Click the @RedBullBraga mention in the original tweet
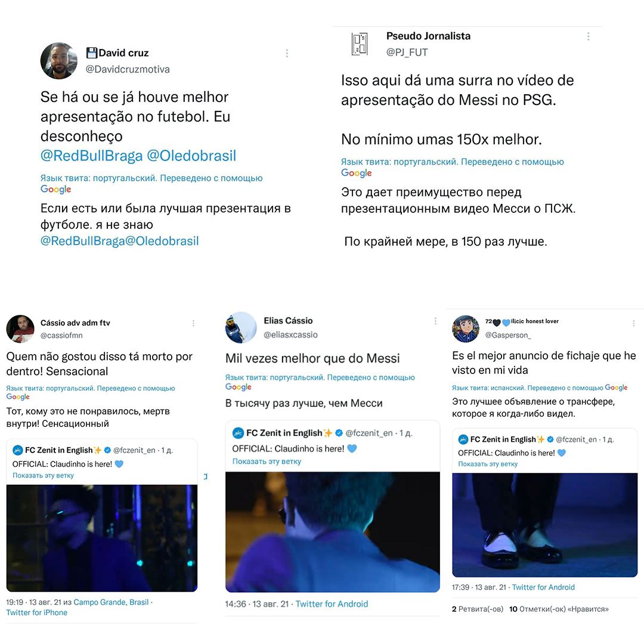The height and width of the screenshot is (644, 644). coord(91,156)
